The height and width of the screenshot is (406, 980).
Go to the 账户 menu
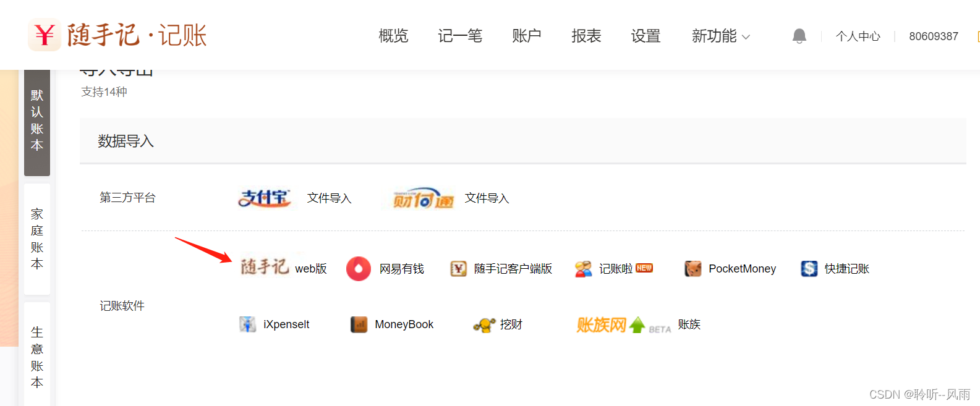[527, 36]
